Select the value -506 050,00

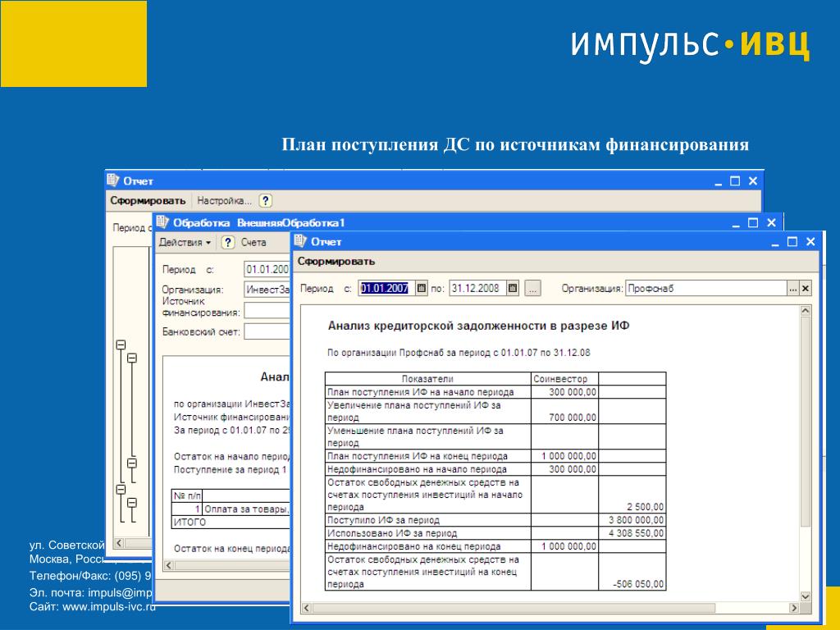(x=632, y=572)
